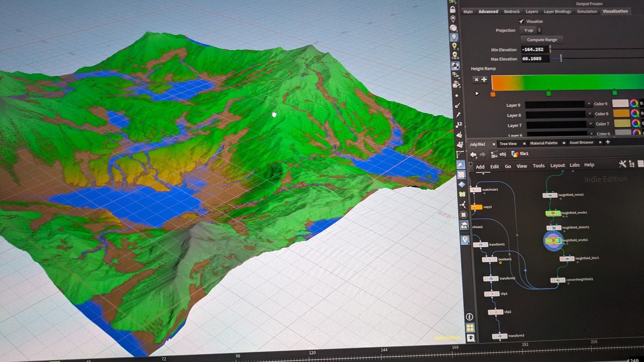
Task: Open the Labs menu in network editor
Action: (x=574, y=165)
